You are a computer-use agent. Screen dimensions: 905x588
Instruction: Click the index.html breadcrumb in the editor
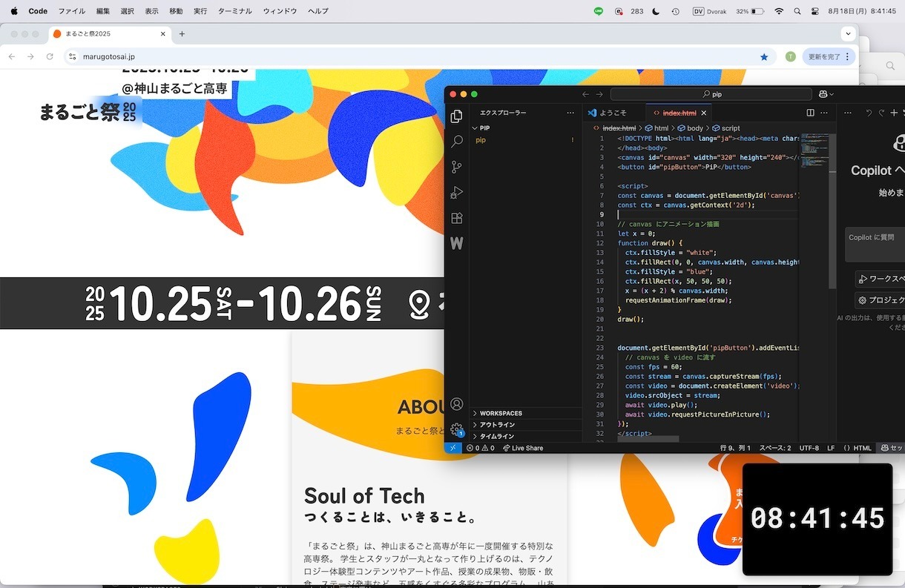(x=614, y=128)
